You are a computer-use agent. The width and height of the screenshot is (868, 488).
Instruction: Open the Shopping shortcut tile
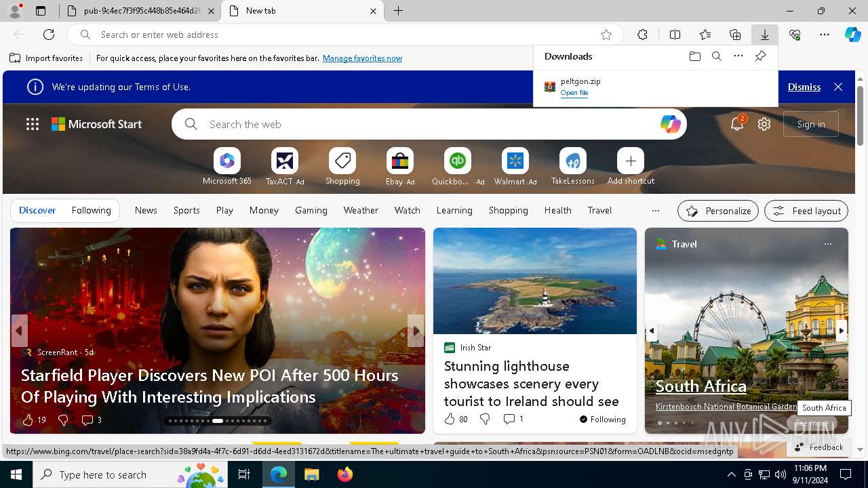click(x=342, y=167)
